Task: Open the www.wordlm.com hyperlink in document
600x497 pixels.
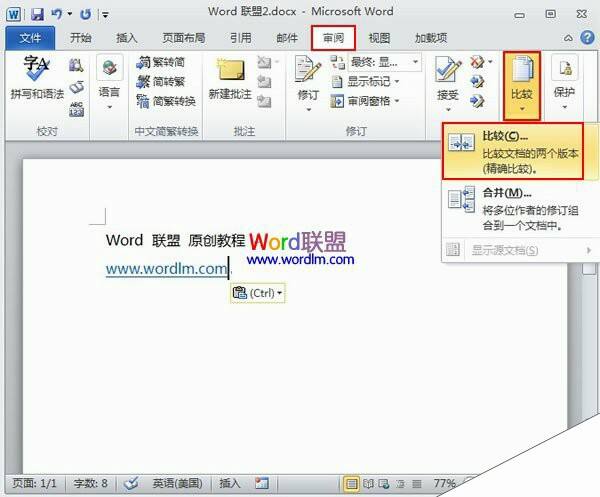Action: pos(166,268)
